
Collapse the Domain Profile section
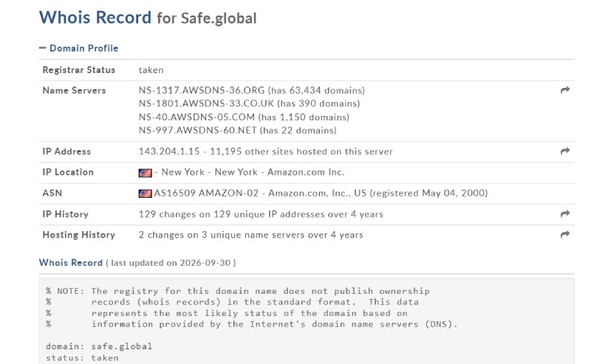[x=78, y=48]
